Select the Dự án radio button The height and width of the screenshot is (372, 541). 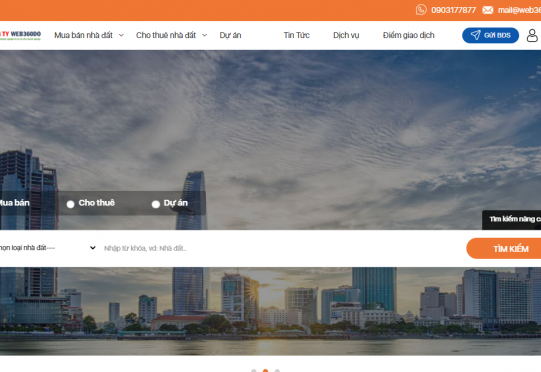point(156,204)
